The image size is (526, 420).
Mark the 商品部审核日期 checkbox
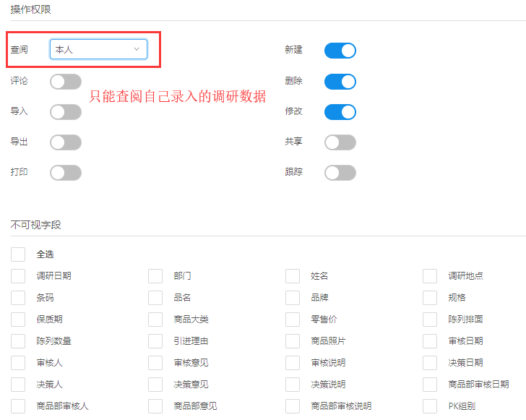click(430, 385)
